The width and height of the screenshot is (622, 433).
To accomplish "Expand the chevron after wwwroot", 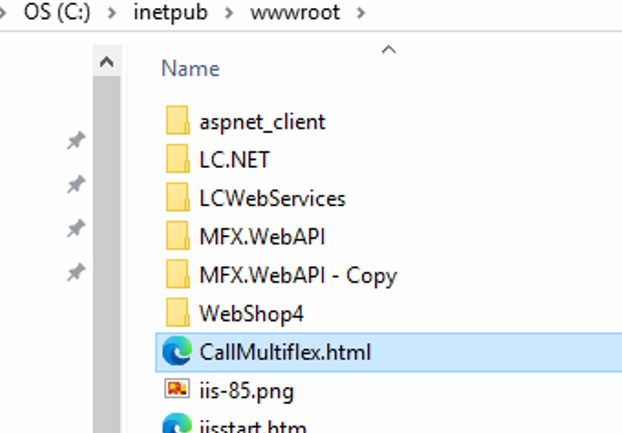I will click(361, 15).
